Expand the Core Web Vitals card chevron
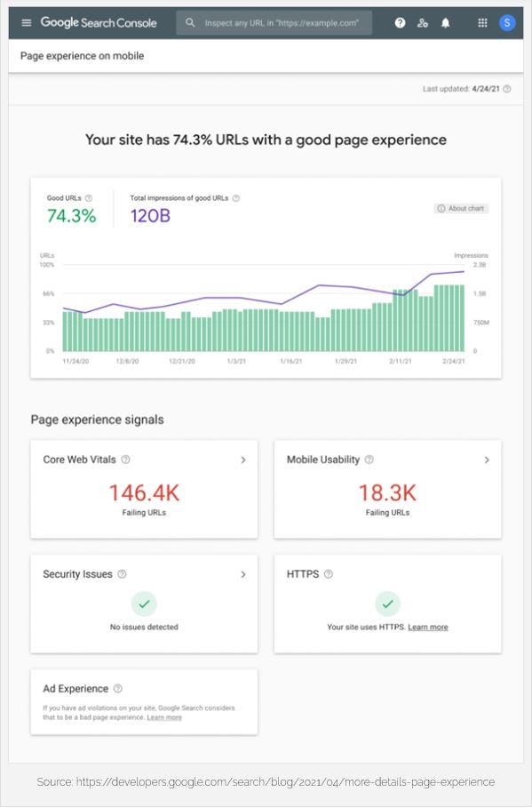 (x=243, y=460)
